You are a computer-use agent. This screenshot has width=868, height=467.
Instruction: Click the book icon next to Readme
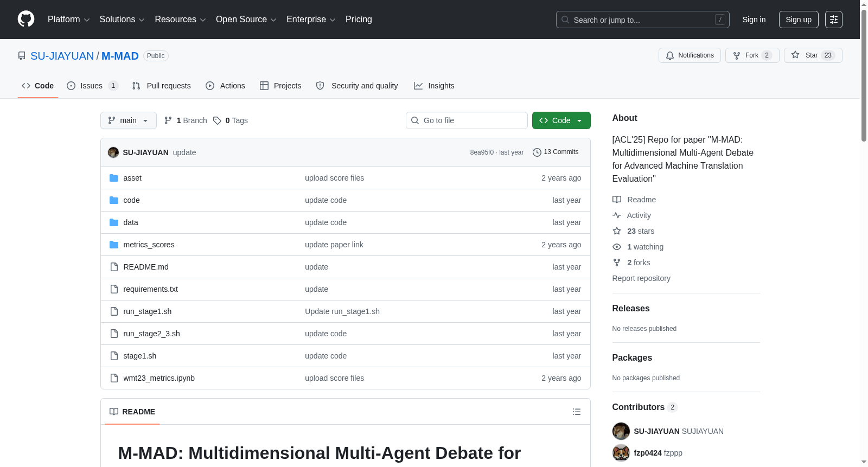coord(617,200)
